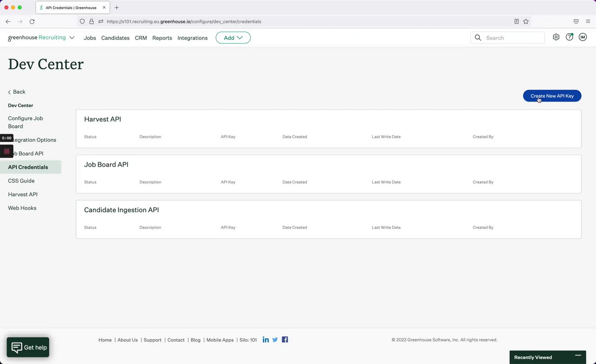Stop the screen recording

[7, 151]
